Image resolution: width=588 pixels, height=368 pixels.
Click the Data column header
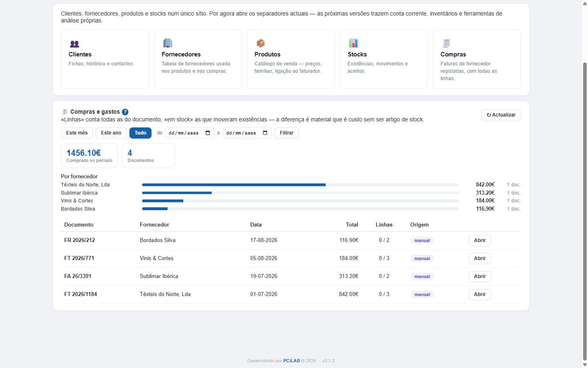click(x=256, y=225)
